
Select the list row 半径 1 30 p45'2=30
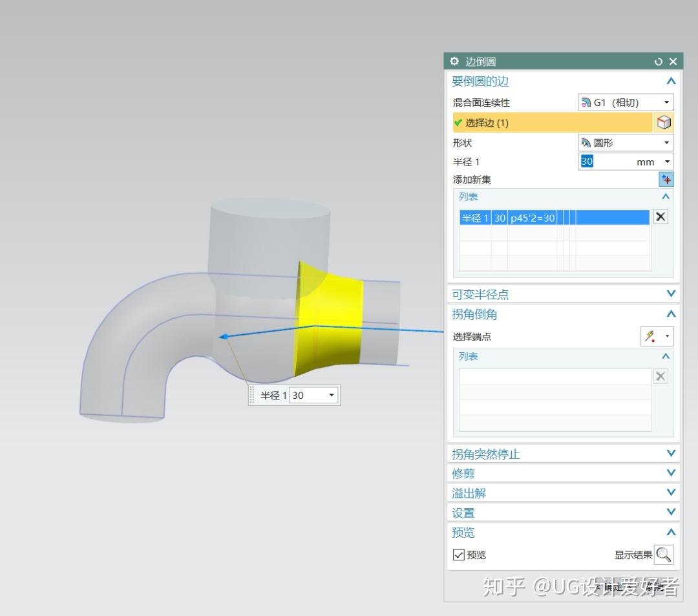tap(555, 218)
